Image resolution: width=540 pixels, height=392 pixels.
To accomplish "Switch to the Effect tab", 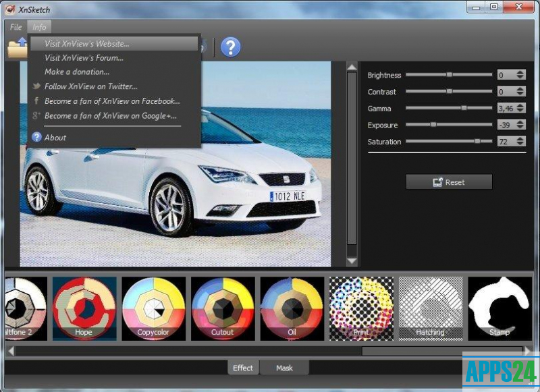I will 242,368.
